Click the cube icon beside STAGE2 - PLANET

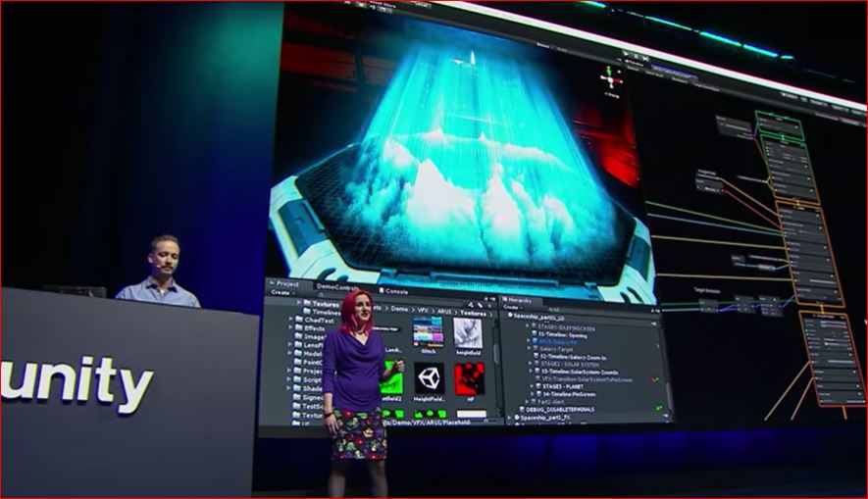click(538, 386)
